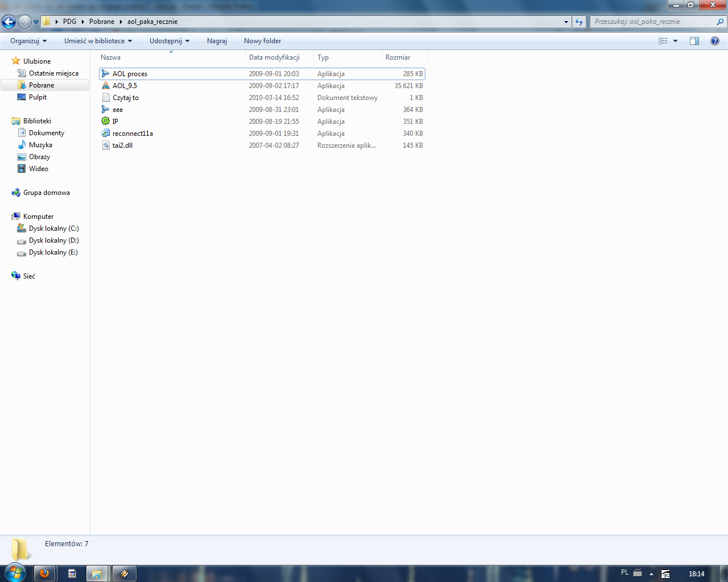Expand the arrow after Pobrane in breadcrumb
The width and height of the screenshot is (728, 582).
point(121,22)
